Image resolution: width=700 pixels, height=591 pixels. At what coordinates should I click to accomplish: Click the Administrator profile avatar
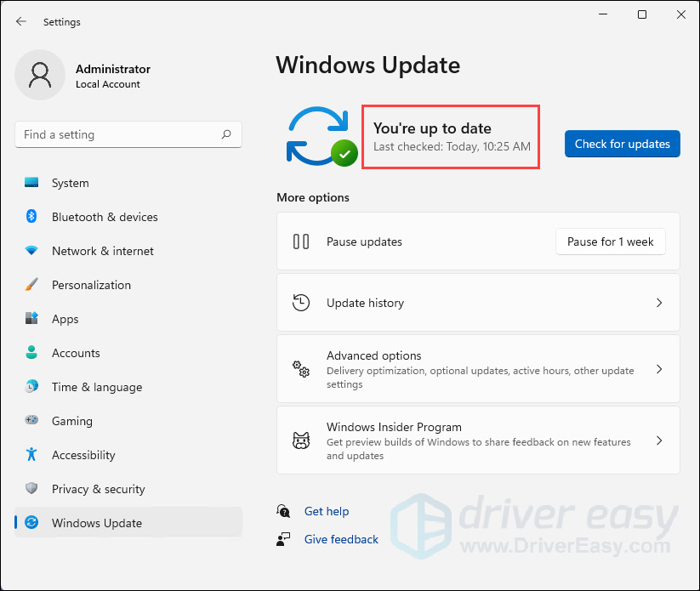click(x=40, y=75)
